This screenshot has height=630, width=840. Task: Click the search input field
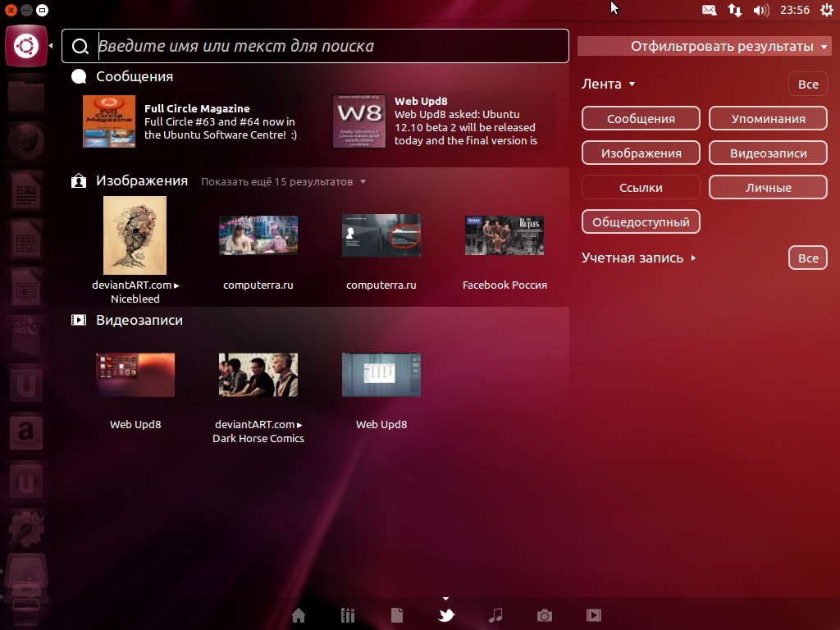tap(315, 46)
